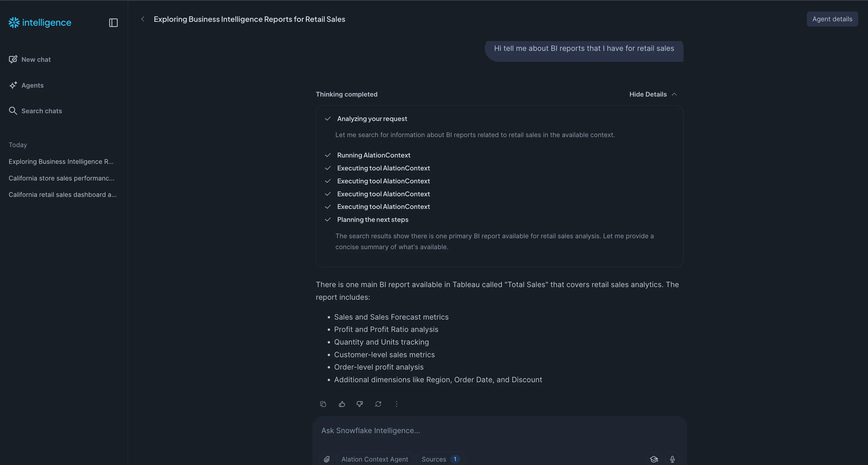Copy the response using the copy icon

point(323,404)
